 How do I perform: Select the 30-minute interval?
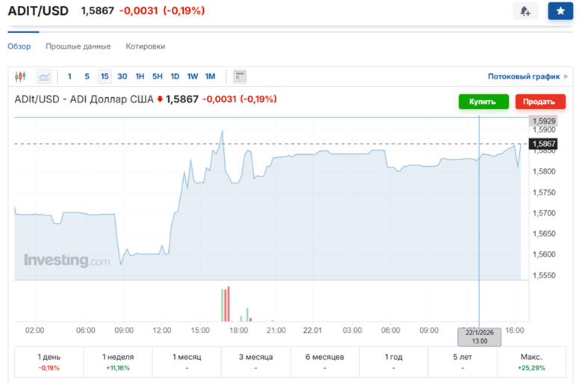[x=122, y=76]
